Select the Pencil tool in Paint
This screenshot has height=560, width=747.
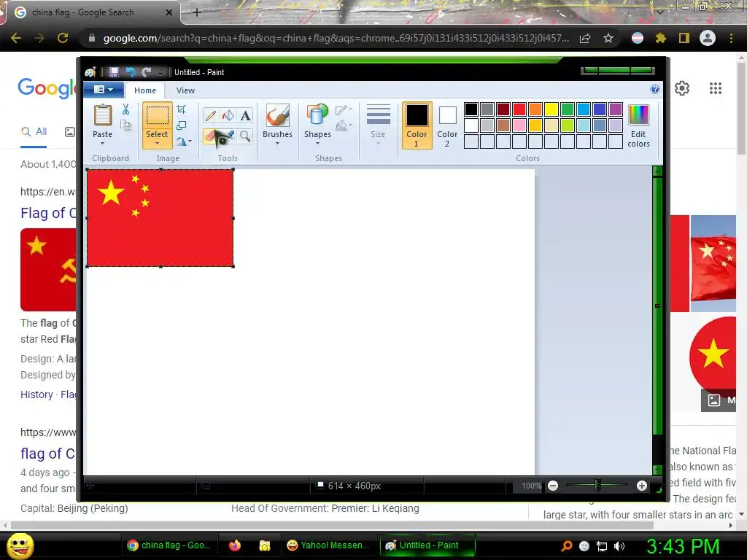coord(211,115)
